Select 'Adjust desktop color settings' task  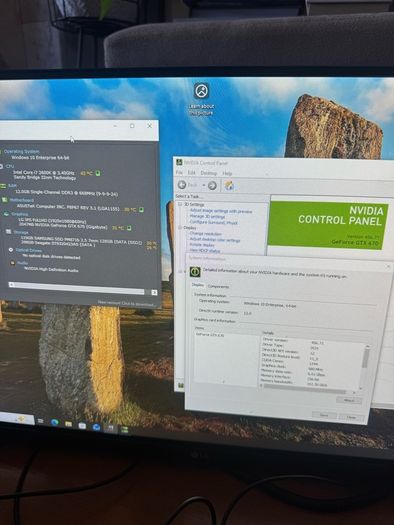(215, 240)
